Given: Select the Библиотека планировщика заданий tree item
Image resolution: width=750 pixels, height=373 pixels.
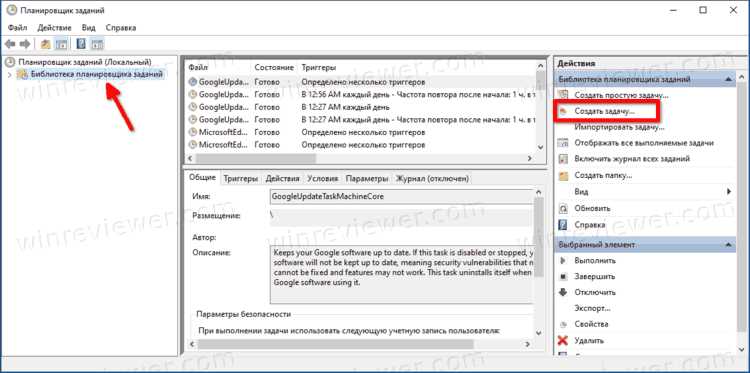Looking at the screenshot, I should pyautogui.click(x=97, y=74).
